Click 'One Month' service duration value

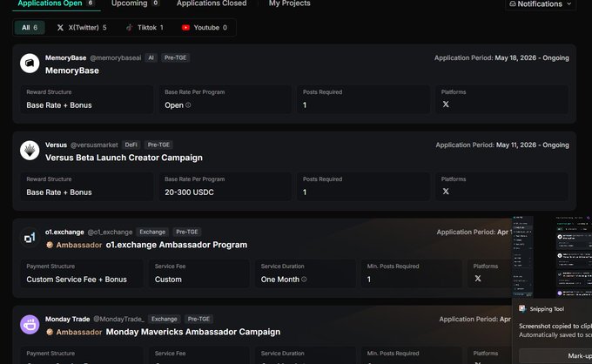pyautogui.click(x=280, y=280)
